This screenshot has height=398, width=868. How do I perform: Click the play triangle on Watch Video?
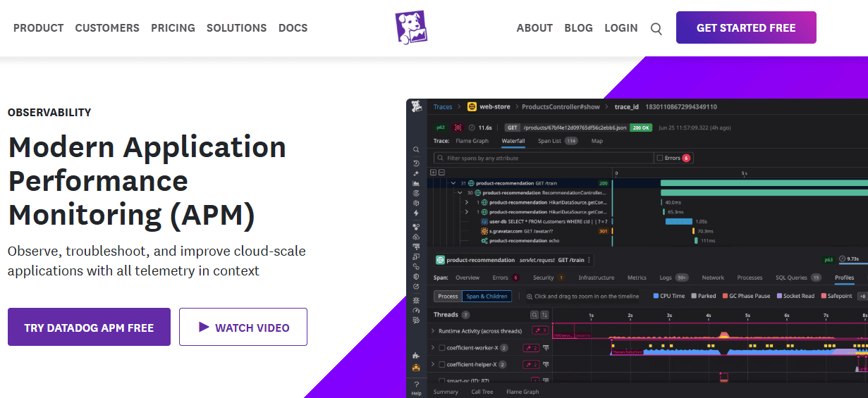point(204,327)
